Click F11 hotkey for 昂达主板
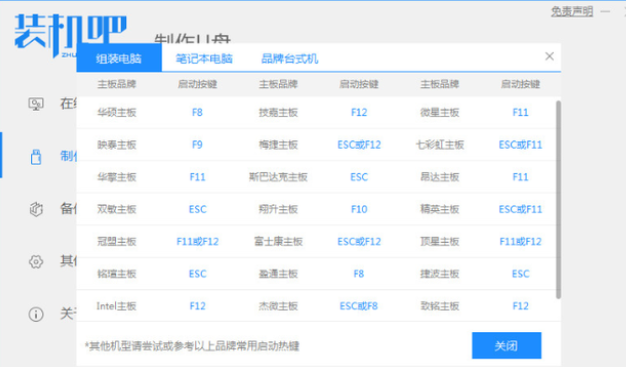 coord(520,177)
